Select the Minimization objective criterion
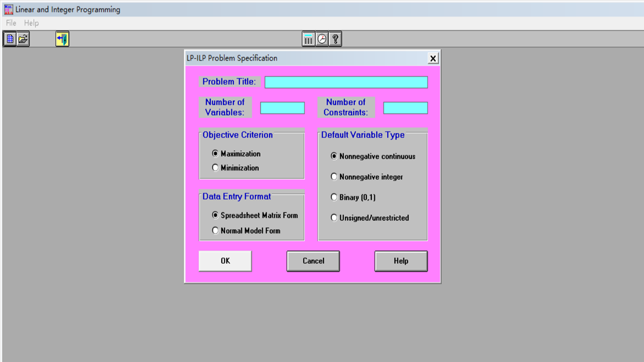The image size is (644, 362). pyautogui.click(x=216, y=168)
